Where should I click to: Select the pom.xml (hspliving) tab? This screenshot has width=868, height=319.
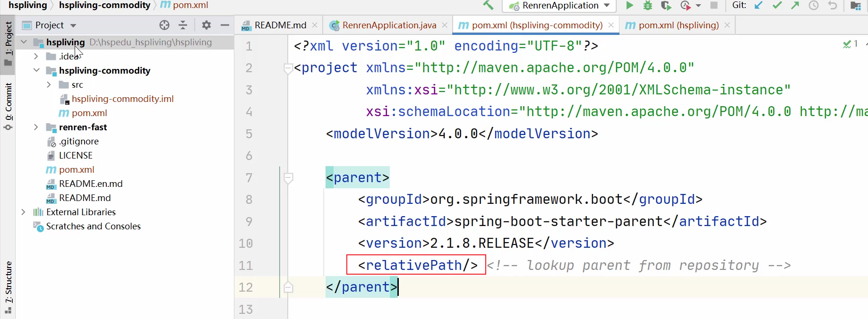click(679, 25)
